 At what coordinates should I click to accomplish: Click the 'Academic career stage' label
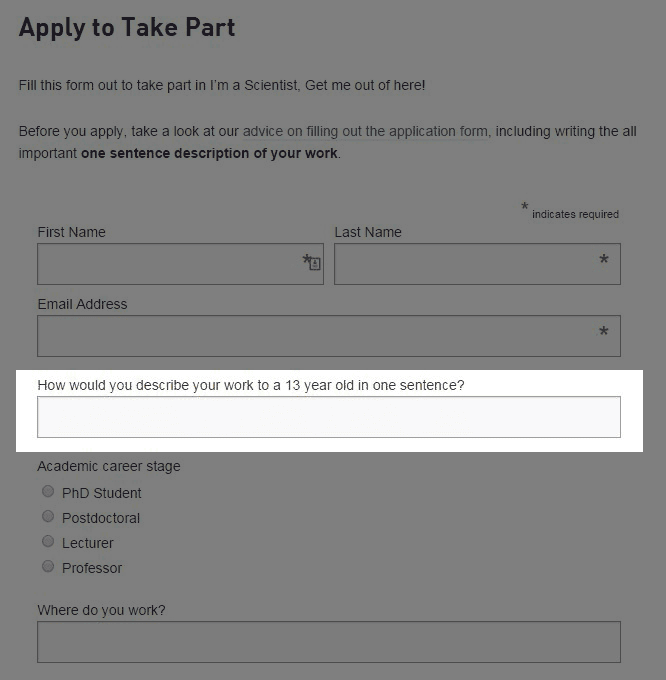point(109,466)
